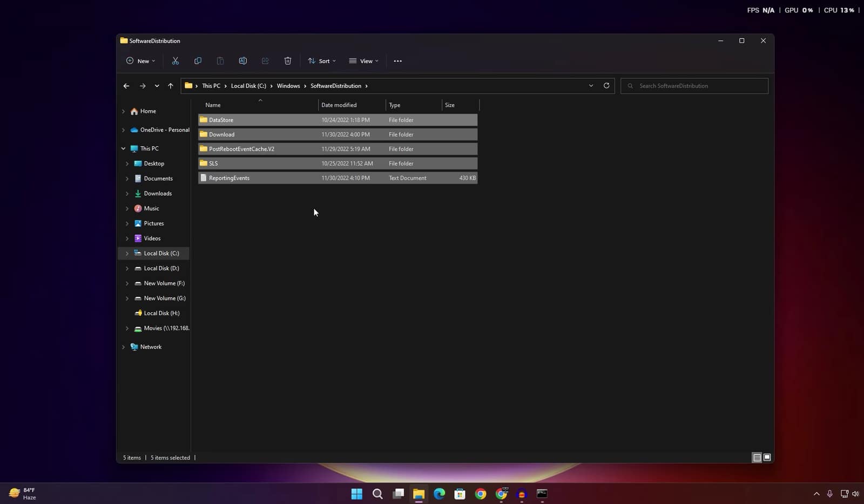Viewport: 864px width, 504px height.
Task: Click the Cut scissors icon
Action: [175, 61]
